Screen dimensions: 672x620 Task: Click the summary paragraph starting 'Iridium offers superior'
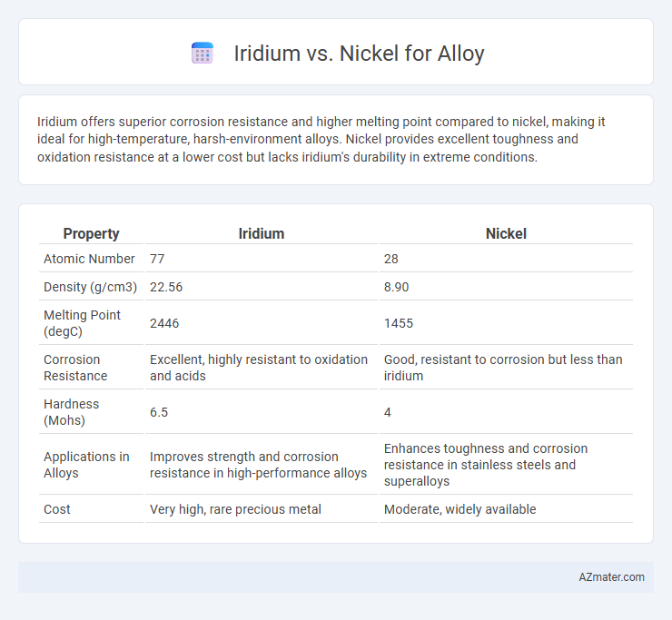[x=321, y=139]
